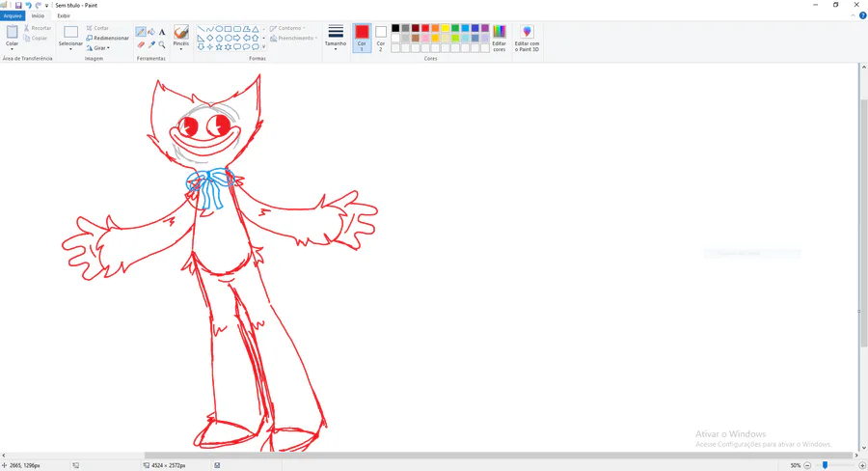
Task: Select the Fill with color bucket tool
Action: pyautogui.click(x=151, y=32)
